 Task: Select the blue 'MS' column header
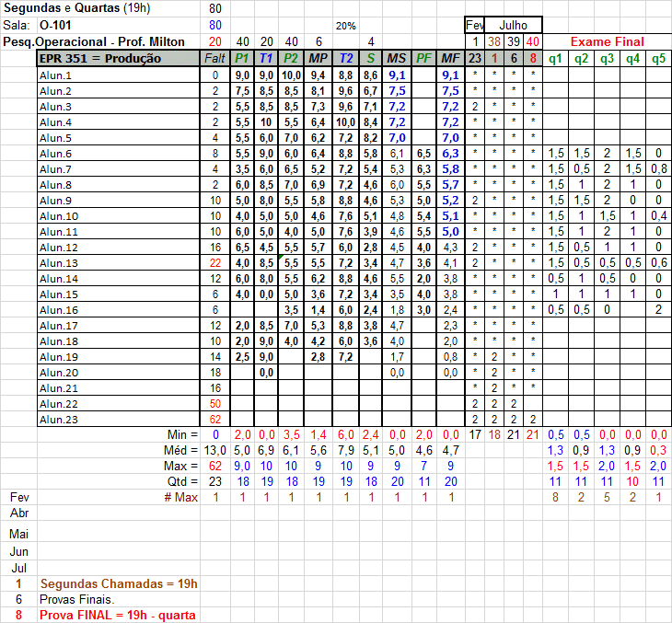[x=396, y=59]
